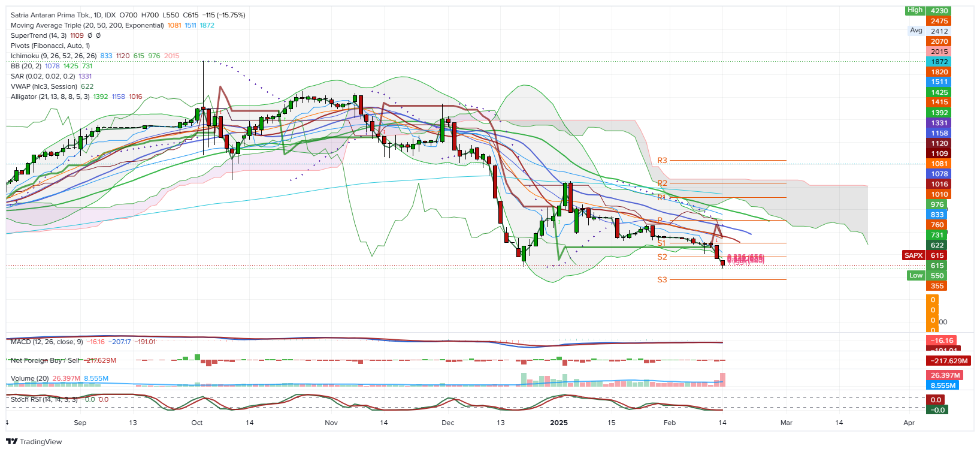Click Mar on the time axis

pos(787,423)
